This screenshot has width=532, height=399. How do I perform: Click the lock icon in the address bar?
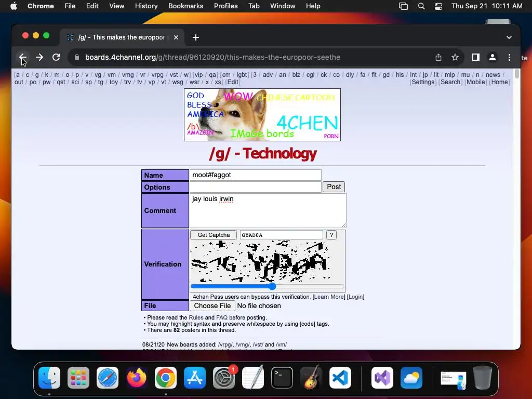point(77,57)
